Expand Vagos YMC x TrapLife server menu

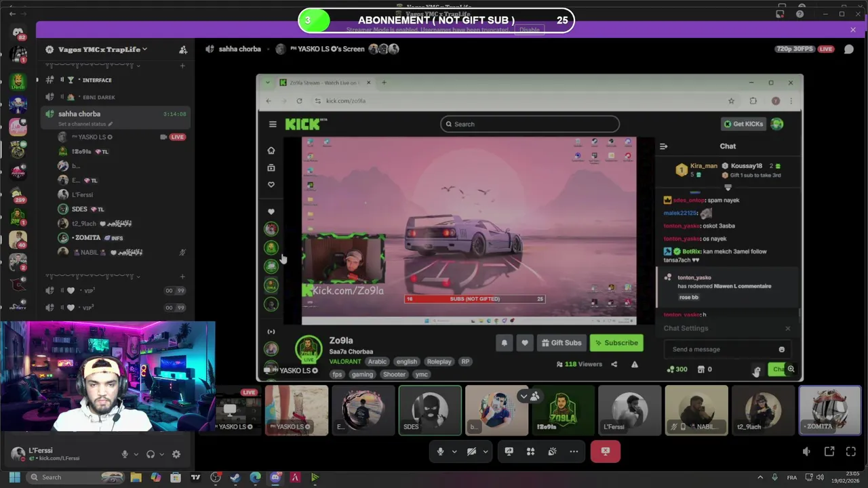102,49
